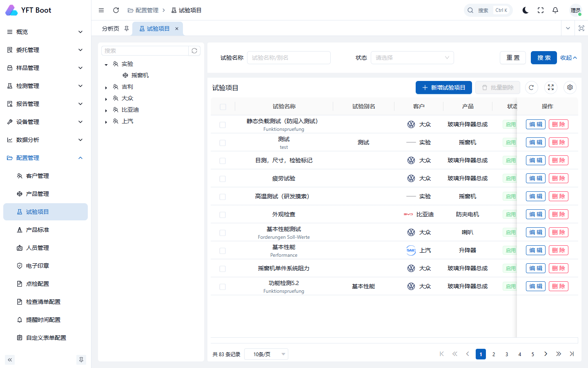The width and height of the screenshot is (588, 368).
Task: Reset filters with 重置 button
Action: click(x=513, y=58)
